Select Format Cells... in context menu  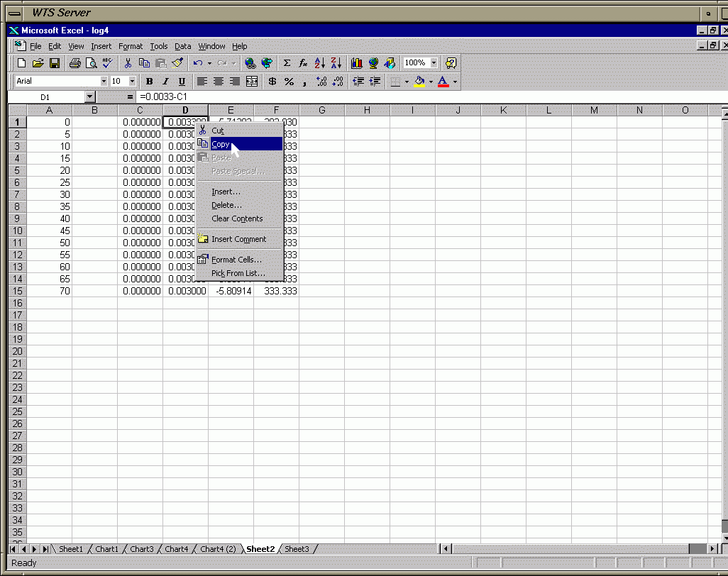click(236, 260)
